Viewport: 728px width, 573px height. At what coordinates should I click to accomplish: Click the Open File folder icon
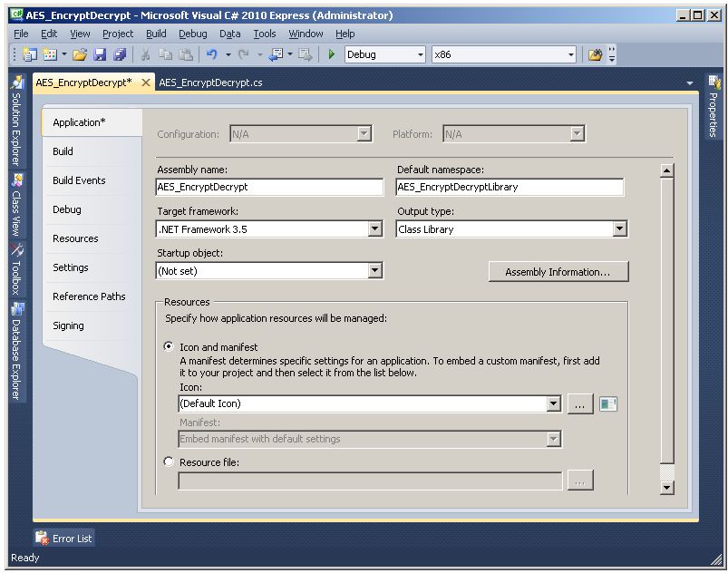point(80,54)
